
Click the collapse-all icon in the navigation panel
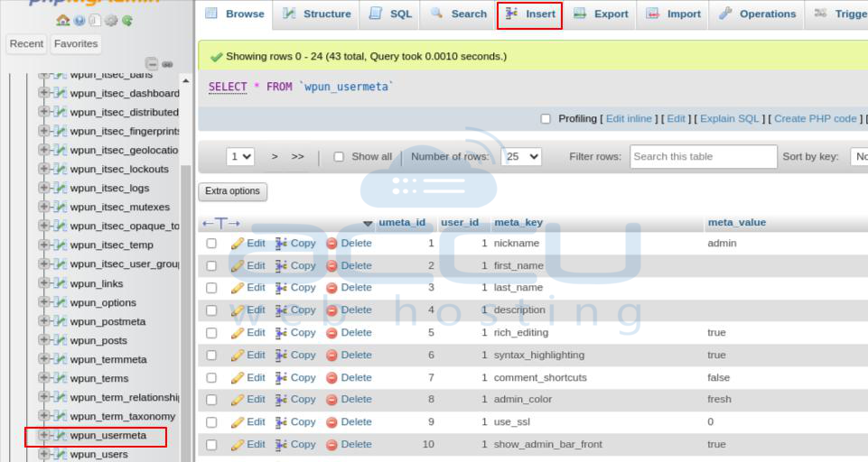(x=152, y=64)
